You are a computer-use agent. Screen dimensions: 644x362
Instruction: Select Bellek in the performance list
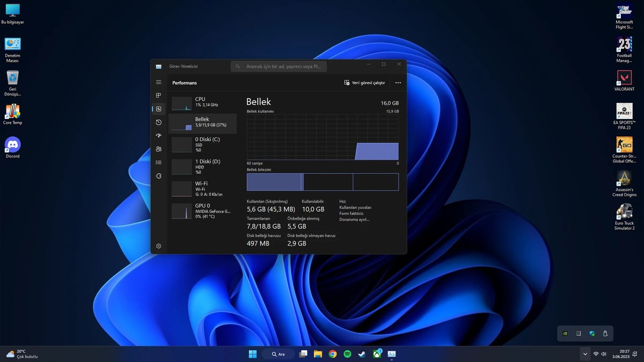coord(203,123)
